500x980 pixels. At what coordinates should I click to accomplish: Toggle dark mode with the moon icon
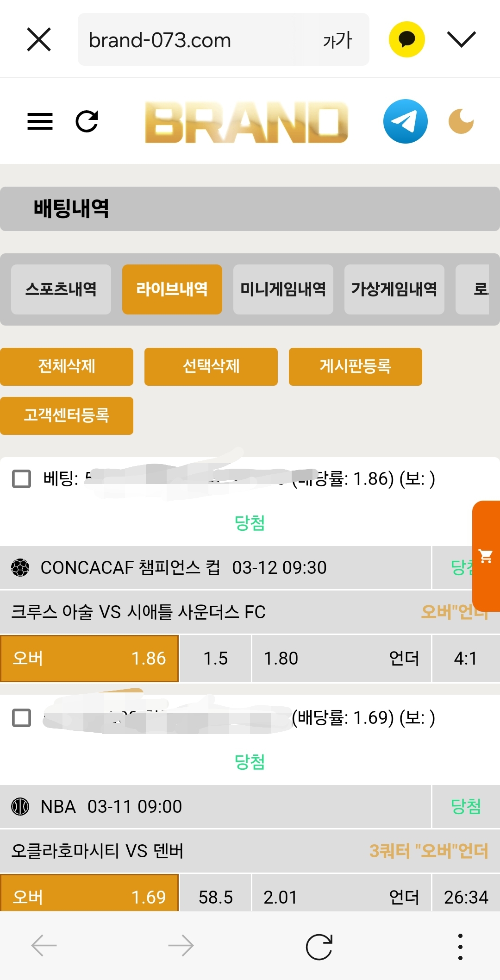pos(461,121)
